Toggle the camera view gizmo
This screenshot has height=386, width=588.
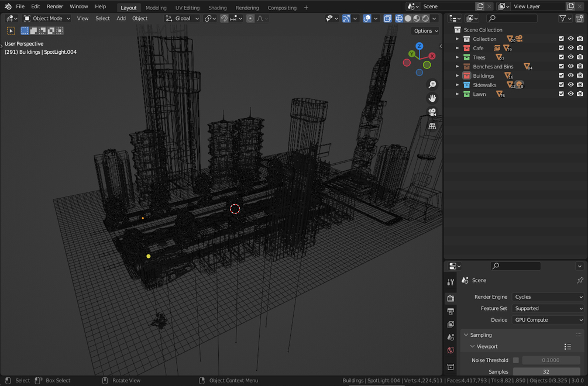(x=432, y=112)
